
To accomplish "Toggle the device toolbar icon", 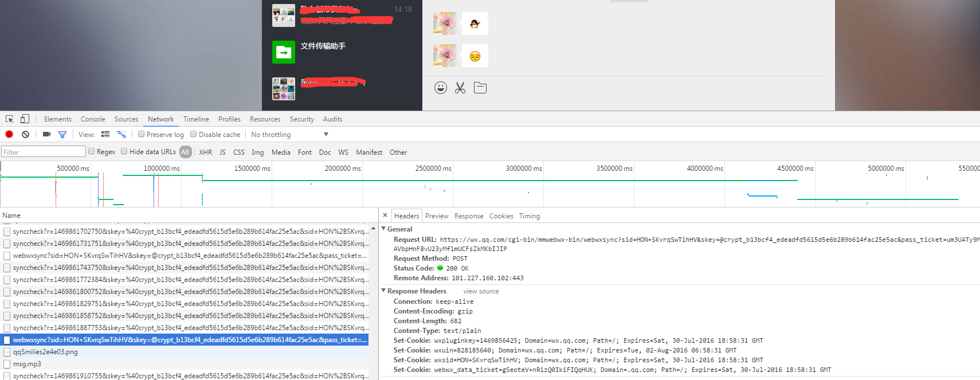I will click(25, 119).
